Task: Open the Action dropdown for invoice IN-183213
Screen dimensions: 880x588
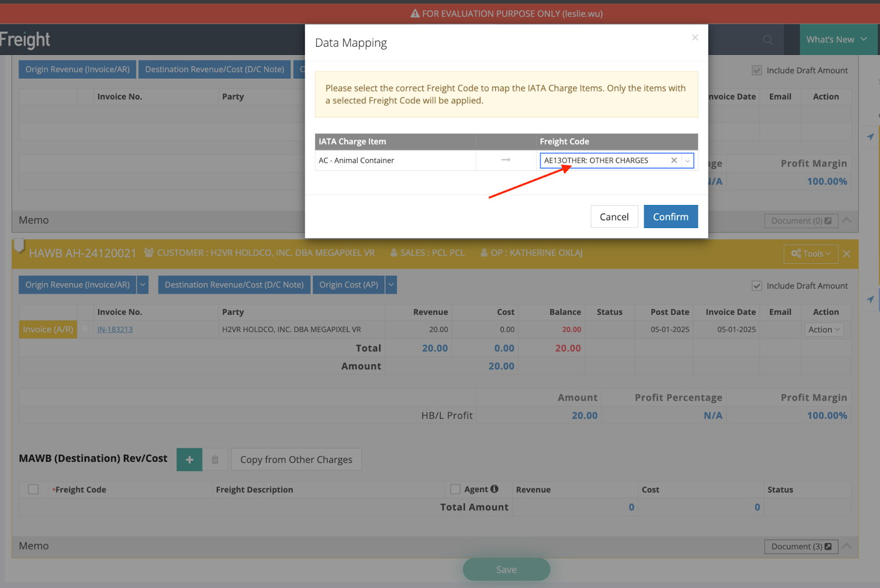Action: [823, 330]
